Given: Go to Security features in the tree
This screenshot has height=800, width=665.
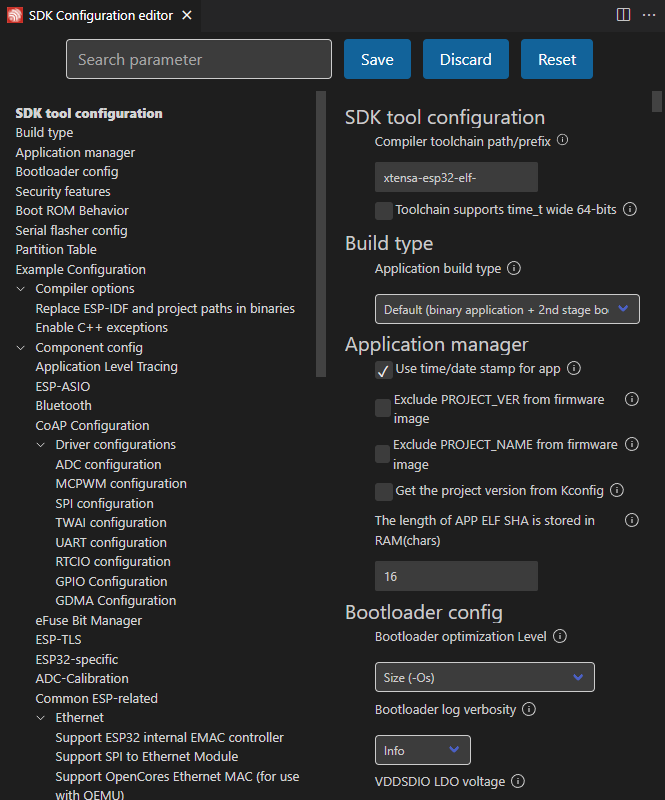Looking at the screenshot, I should point(63,191).
